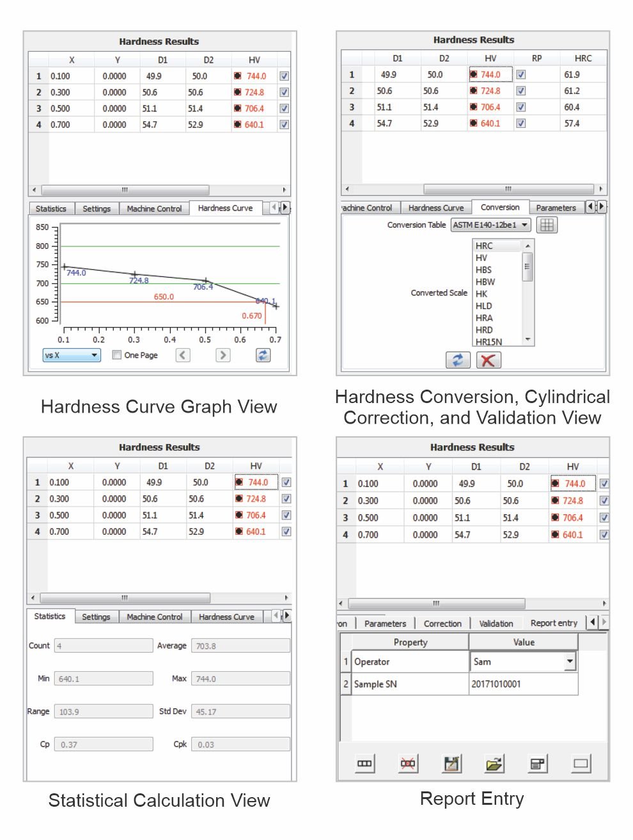Click Std Dev field showing 45.17
The width and height of the screenshot is (633, 840).
tap(240, 711)
